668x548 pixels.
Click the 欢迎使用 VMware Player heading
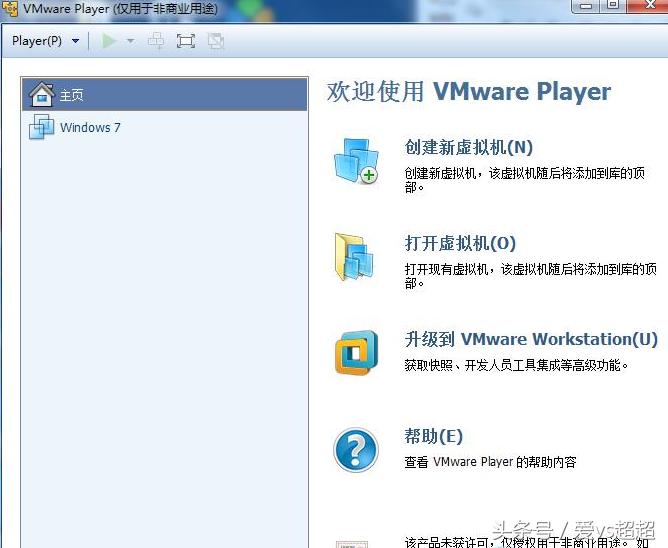(469, 92)
